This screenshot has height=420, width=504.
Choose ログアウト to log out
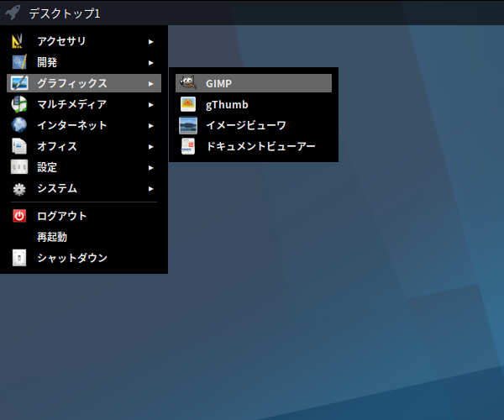click(84, 216)
